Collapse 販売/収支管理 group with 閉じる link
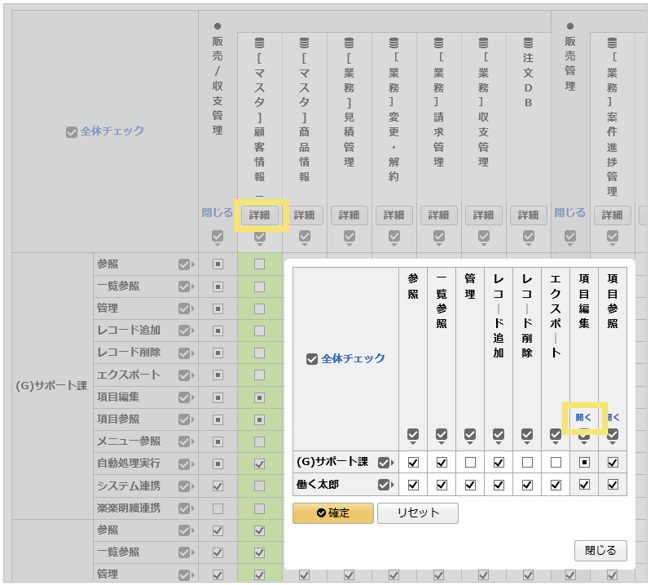The image size is (651, 585). [217, 213]
